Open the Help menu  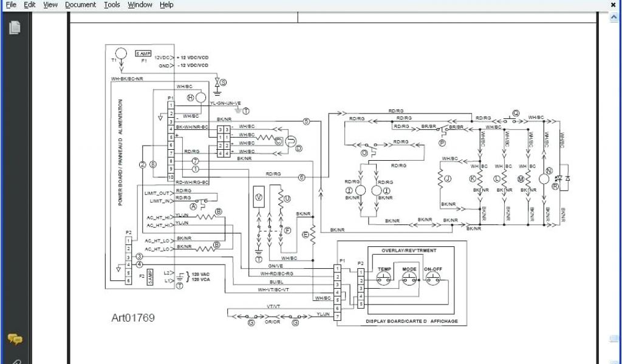[x=166, y=4]
